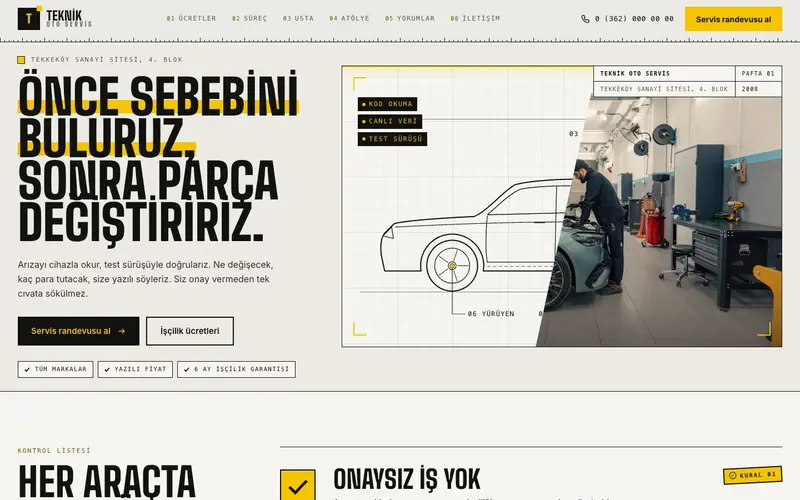Click the dark hero Servis randevusu al button
The image size is (800, 500).
pyautogui.click(x=78, y=331)
